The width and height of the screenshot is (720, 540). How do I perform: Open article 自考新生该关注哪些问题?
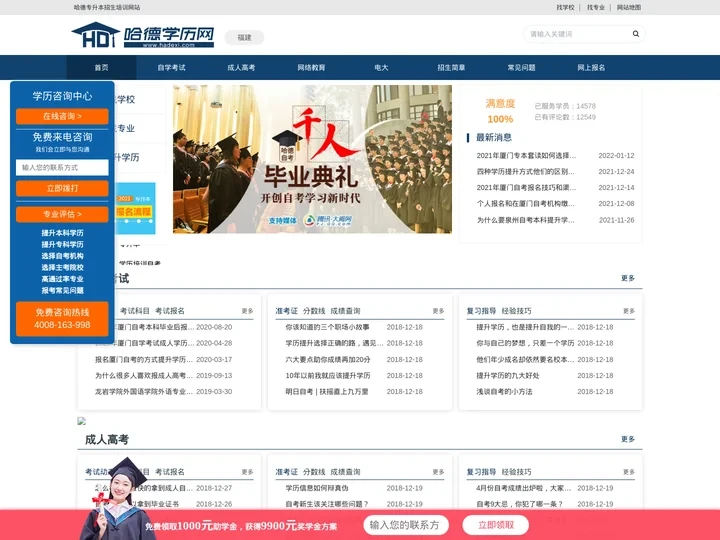point(327,504)
